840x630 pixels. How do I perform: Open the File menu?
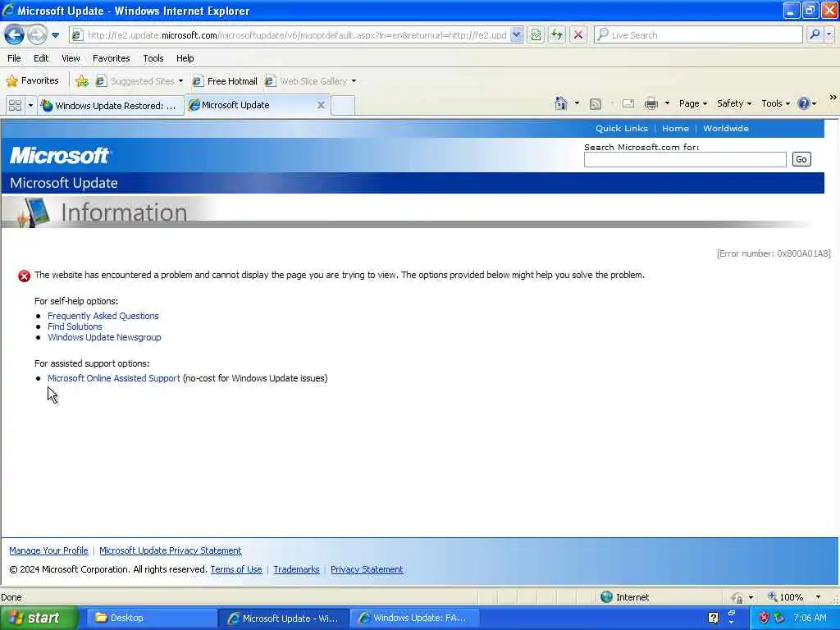click(15, 58)
